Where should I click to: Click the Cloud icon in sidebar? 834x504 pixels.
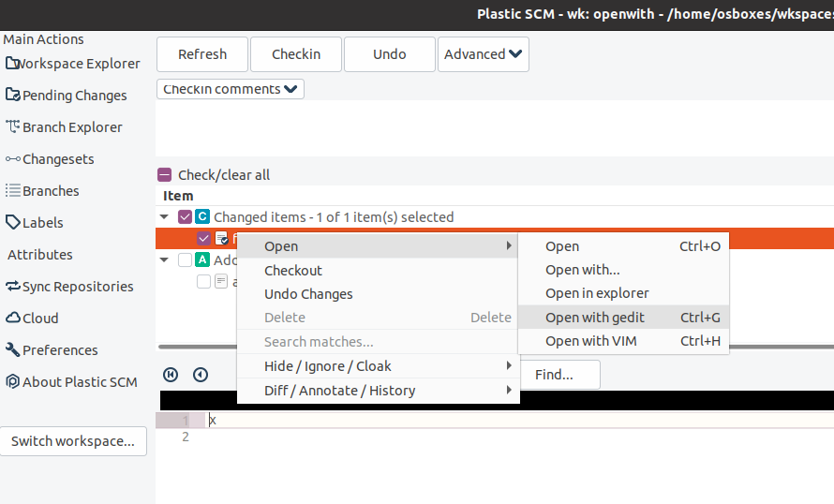tap(13, 318)
